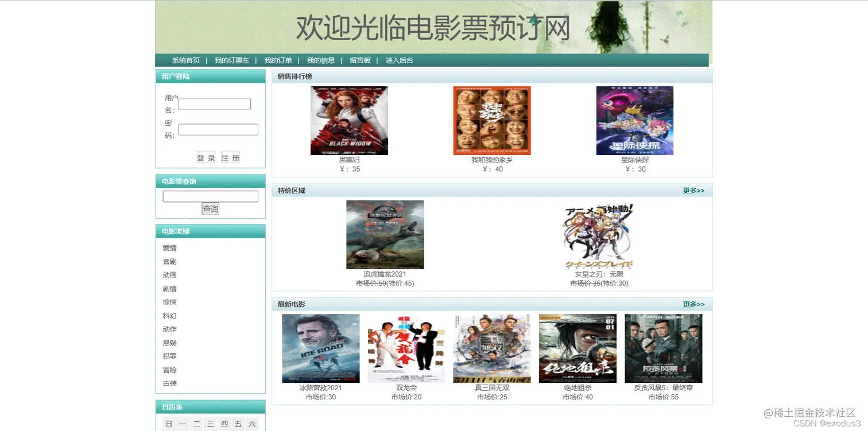Open 更多>> in 最新电影 section

click(693, 304)
